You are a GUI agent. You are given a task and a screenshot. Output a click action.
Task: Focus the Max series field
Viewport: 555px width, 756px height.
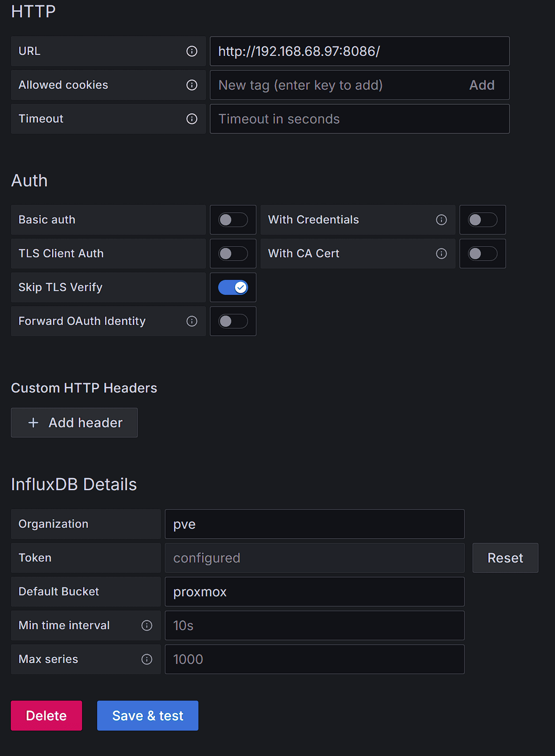click(315, 659)
